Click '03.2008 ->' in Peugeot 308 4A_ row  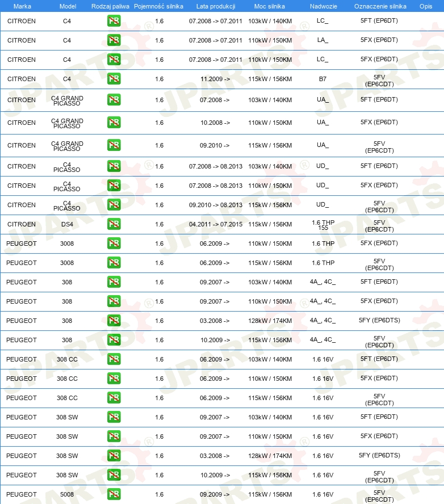tap(215, 321)
